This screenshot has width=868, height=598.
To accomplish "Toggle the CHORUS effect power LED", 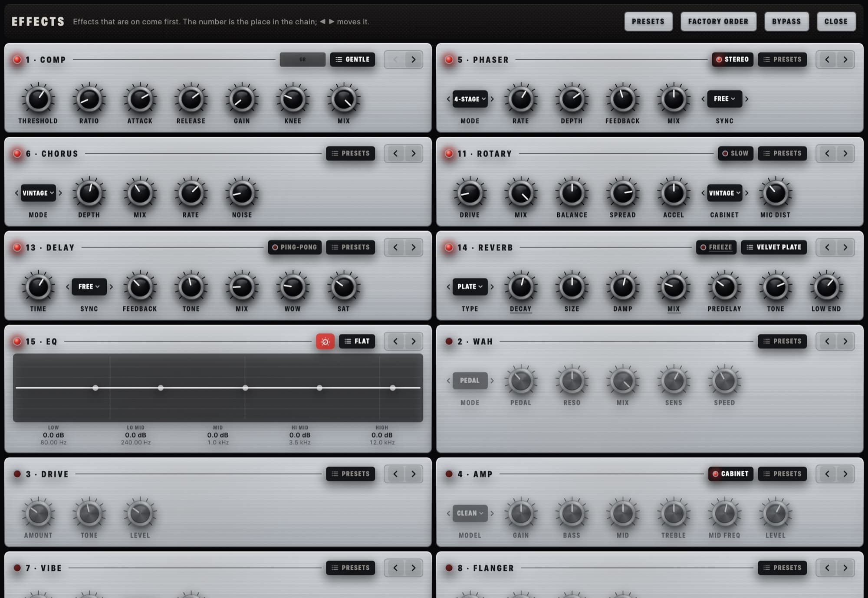I will [x=17, y=154].
